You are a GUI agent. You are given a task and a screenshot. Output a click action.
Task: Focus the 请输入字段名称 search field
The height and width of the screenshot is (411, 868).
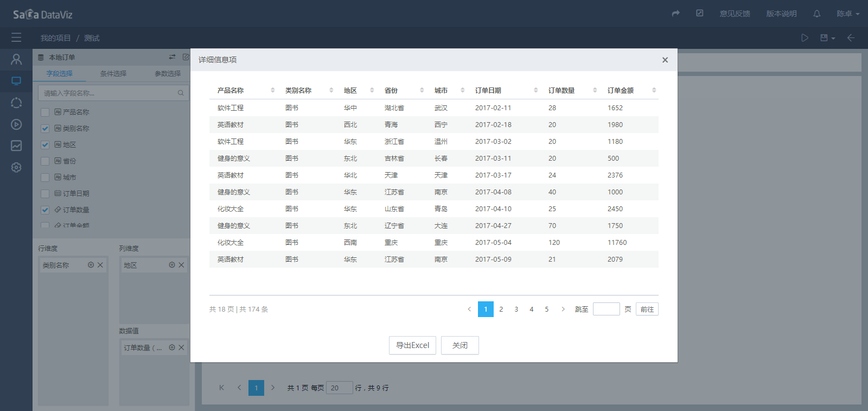pyautogui.click(x=113, y=93)
